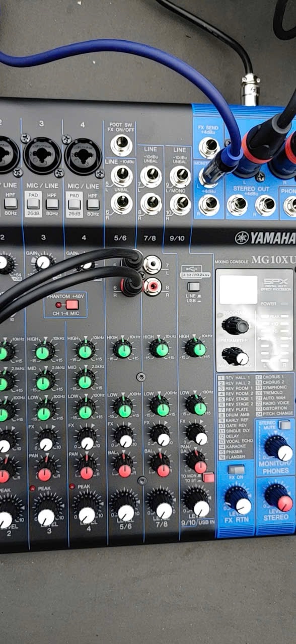Click the FOOT SW FX ON/OFF jack

coord(121,145)
